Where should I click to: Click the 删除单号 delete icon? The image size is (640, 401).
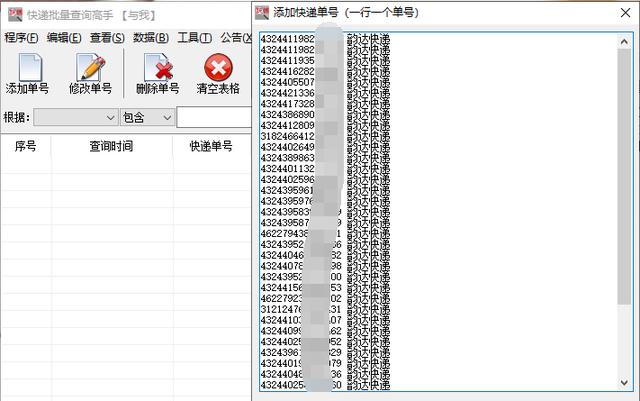click(x=158, y=68)
